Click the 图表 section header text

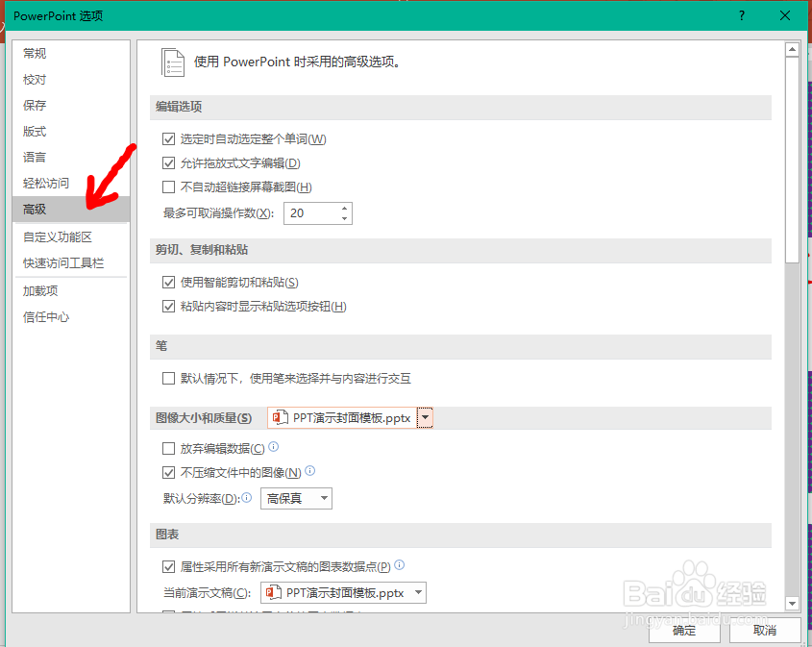tap(167, 535)
